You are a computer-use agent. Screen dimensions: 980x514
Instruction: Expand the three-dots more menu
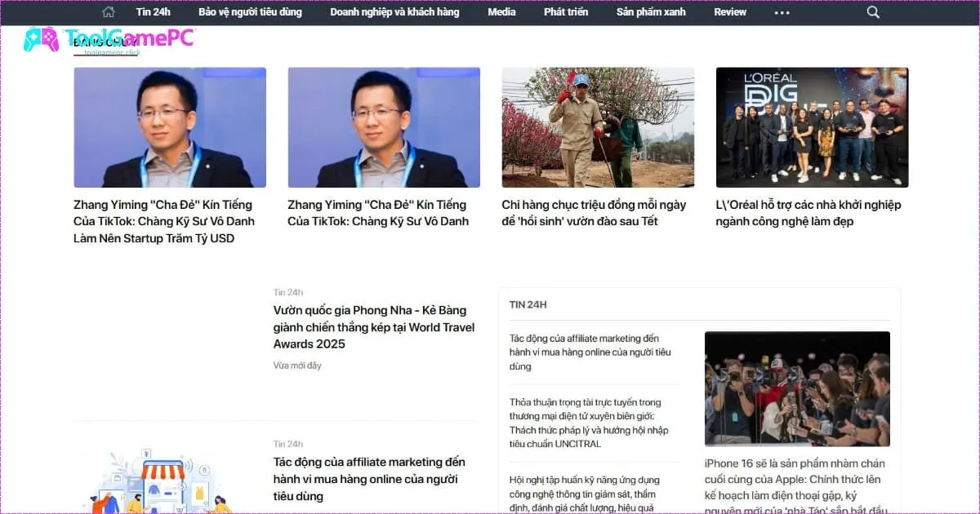tap(782, 13)
